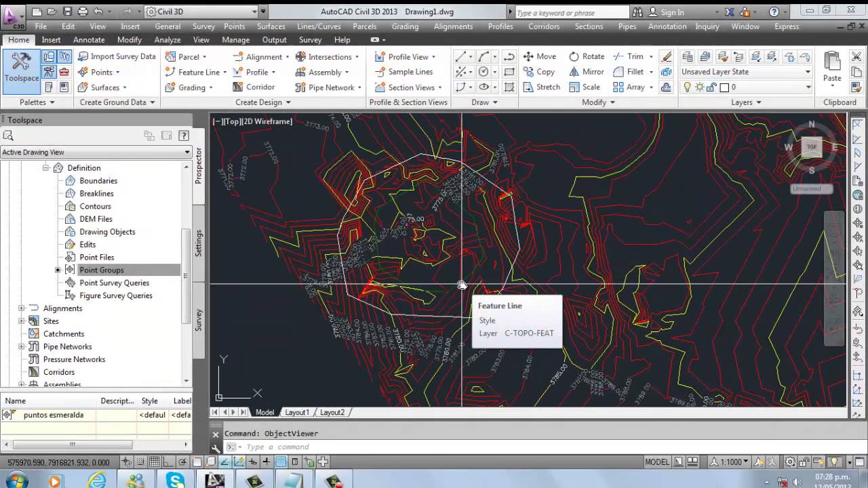Click the ViewCube TOP face
868x488 pixels.
(811, 147)
